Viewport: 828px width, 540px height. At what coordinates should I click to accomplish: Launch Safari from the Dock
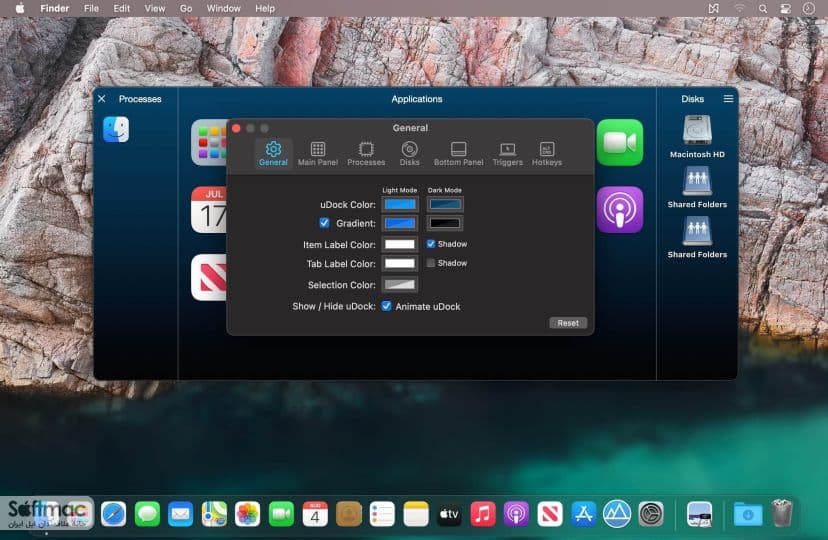coord(114,514)
